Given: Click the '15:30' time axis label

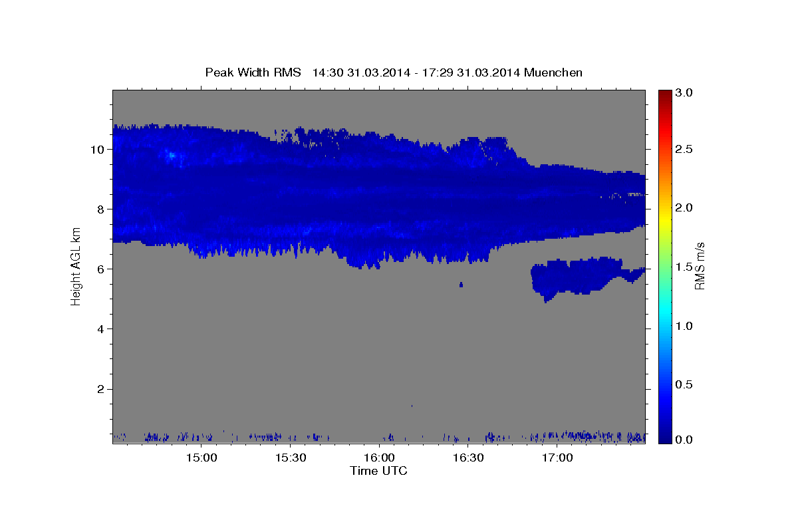Looking at the screenshot, I should coord(291,458).
